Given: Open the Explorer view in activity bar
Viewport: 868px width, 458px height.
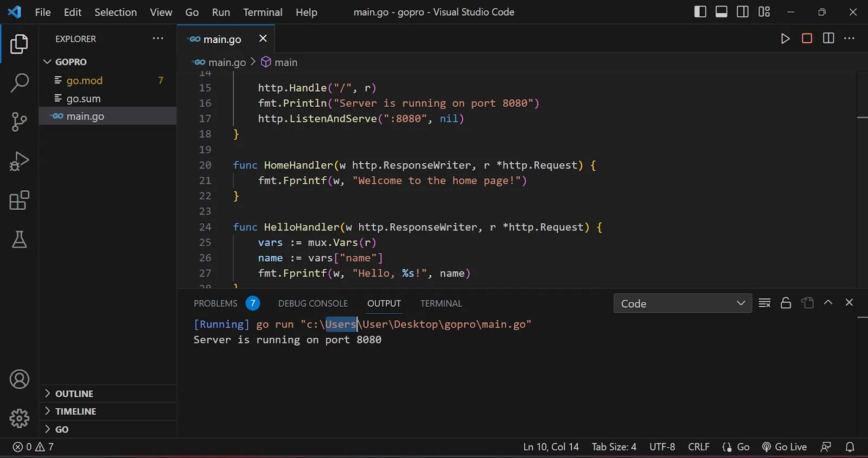Looking at the screenshot, I should [x=20, y=44].
